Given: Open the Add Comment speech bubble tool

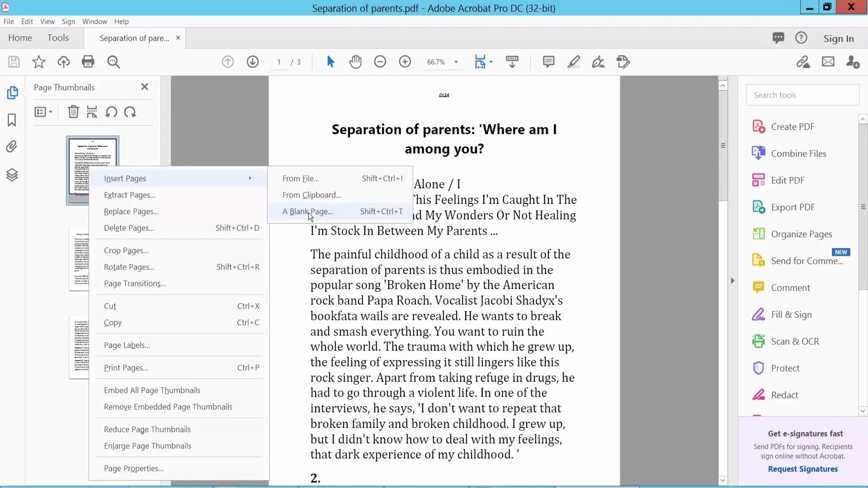Looking at the screenshot, I should tap(548, 62).
